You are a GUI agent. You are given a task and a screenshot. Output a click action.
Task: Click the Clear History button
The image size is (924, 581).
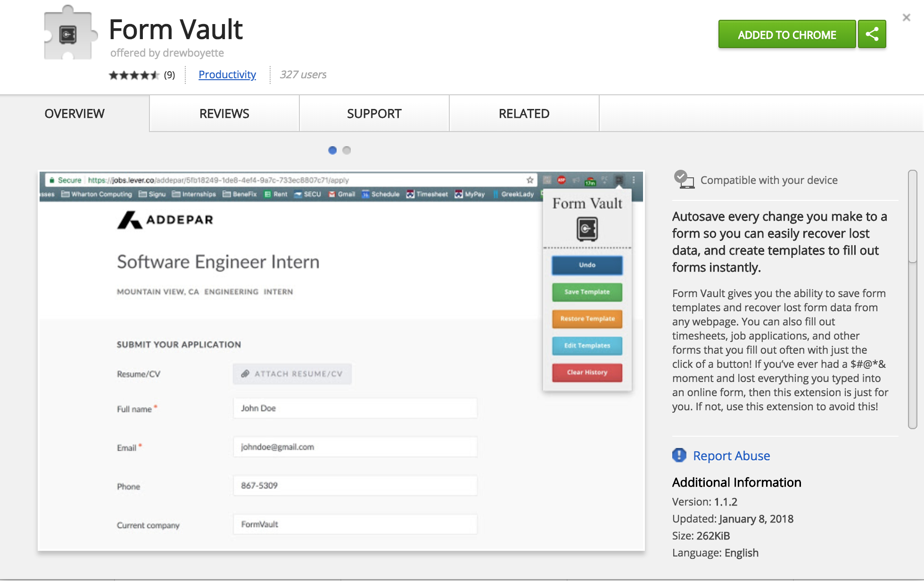click(x=588, y=372)
